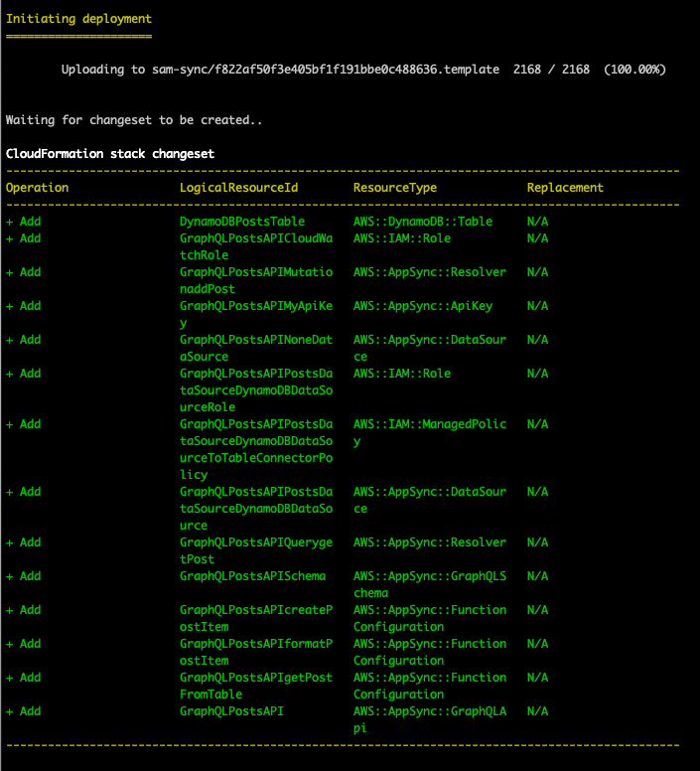Click the DynamoDBPostsTable resource ID
700x771 pixels.
(x=242, y=222)
